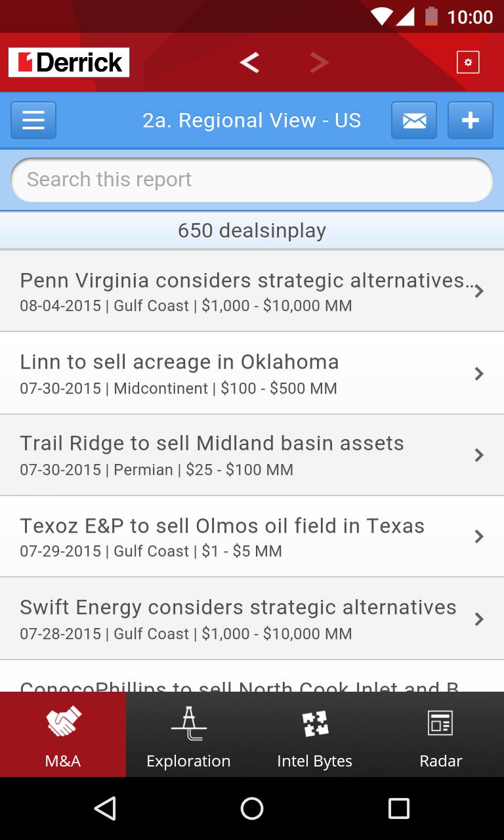Expand Swift Energy deal chevron

click(x=479, y=619)
